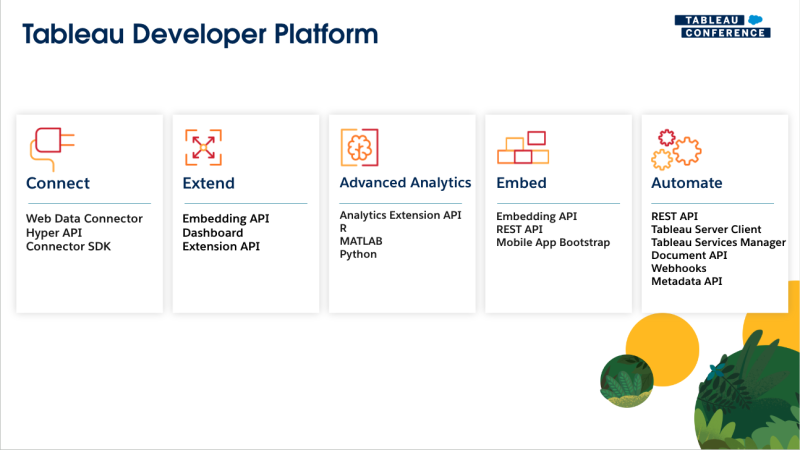Screen dimensions: 800x450
Task: Select Document API in the Automate card
Action: tap(689, 255)
